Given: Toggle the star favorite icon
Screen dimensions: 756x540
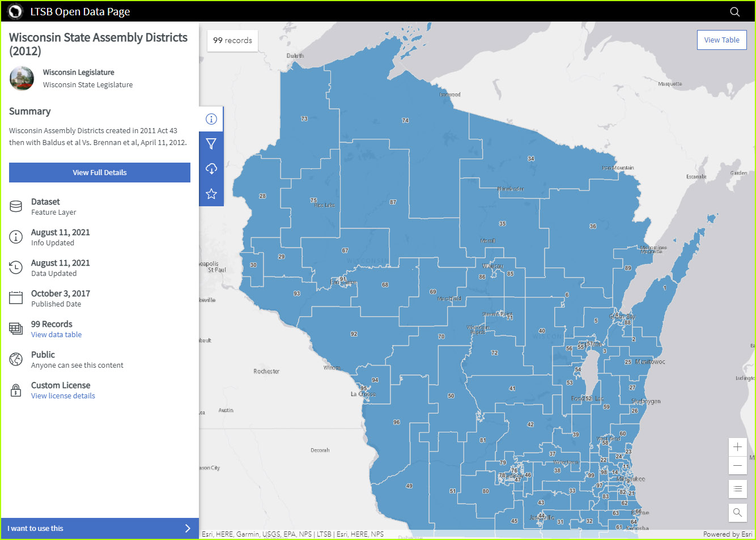Looking at the screenshot, I should [211, 193].
